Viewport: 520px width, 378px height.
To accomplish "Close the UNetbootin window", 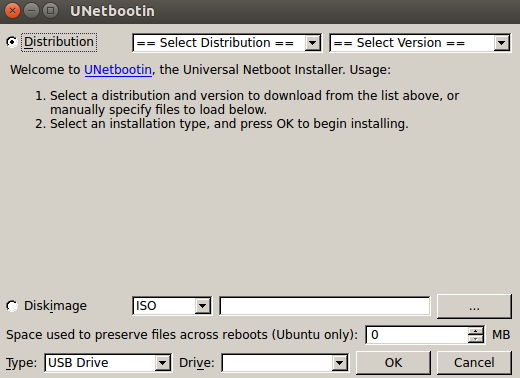I will [12, 11].
